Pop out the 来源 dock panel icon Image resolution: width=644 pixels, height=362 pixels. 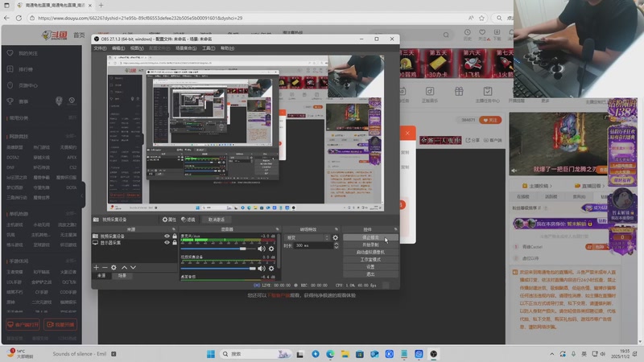pos(174,229)
